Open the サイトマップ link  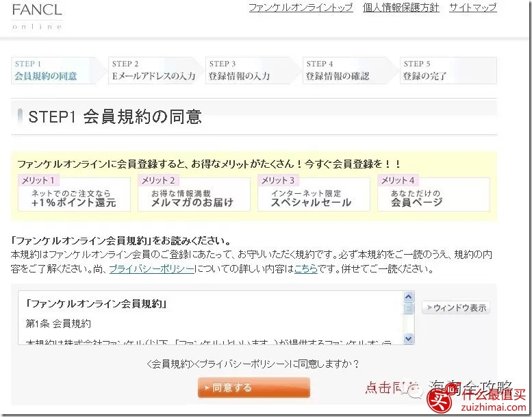[473, 8]
